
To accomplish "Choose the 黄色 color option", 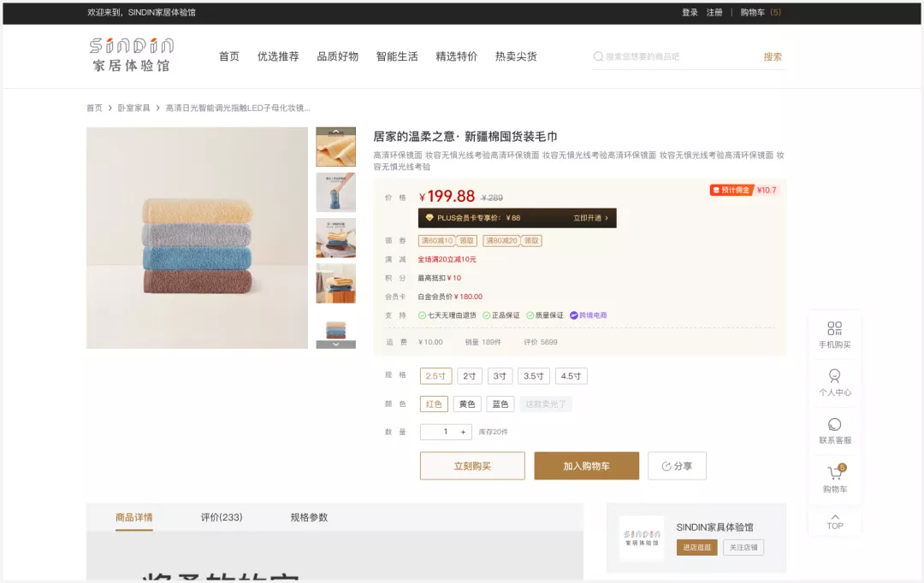I will (x=467, y=404).
